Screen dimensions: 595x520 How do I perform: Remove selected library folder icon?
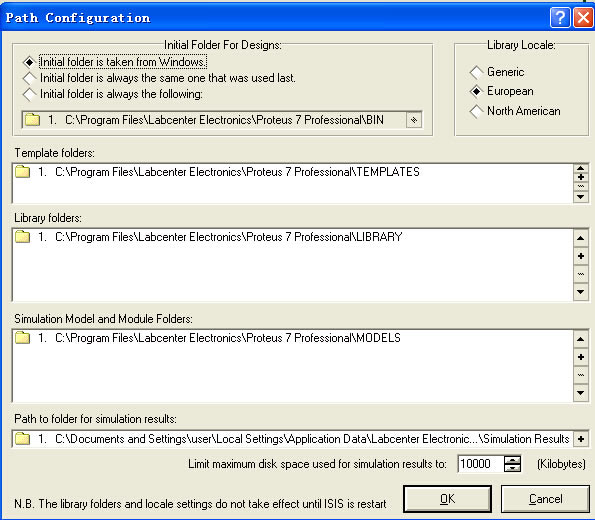[581, 274]
